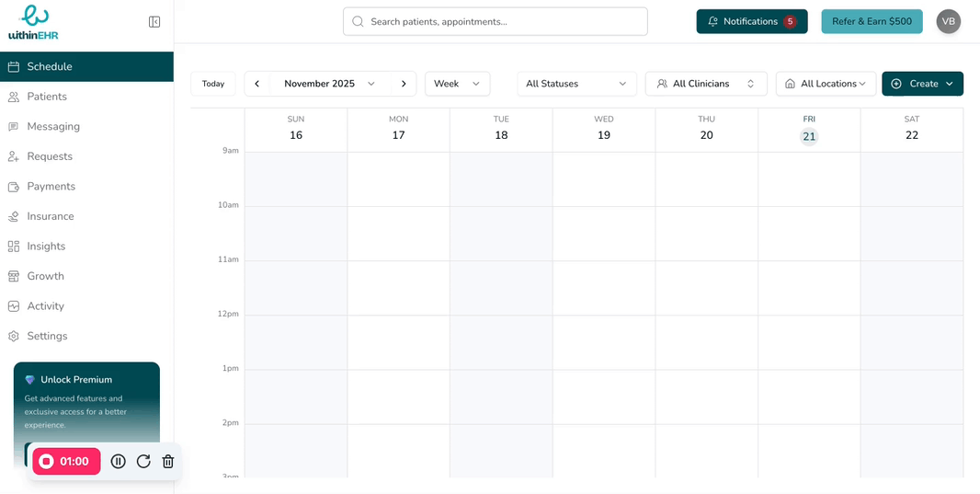This screenshot has width=980, height=494.
Task: Expand the November 2025 month picker
Action: [329, 84]
